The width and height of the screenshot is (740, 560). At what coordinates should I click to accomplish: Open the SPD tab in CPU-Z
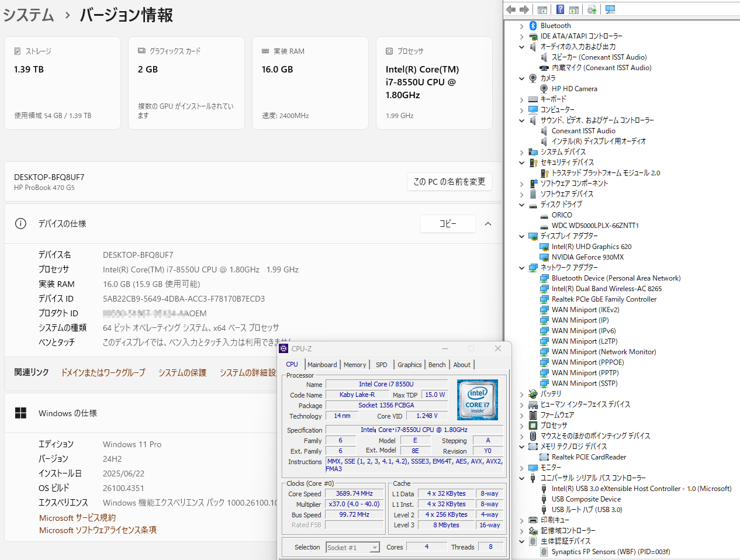pos(382,365)
